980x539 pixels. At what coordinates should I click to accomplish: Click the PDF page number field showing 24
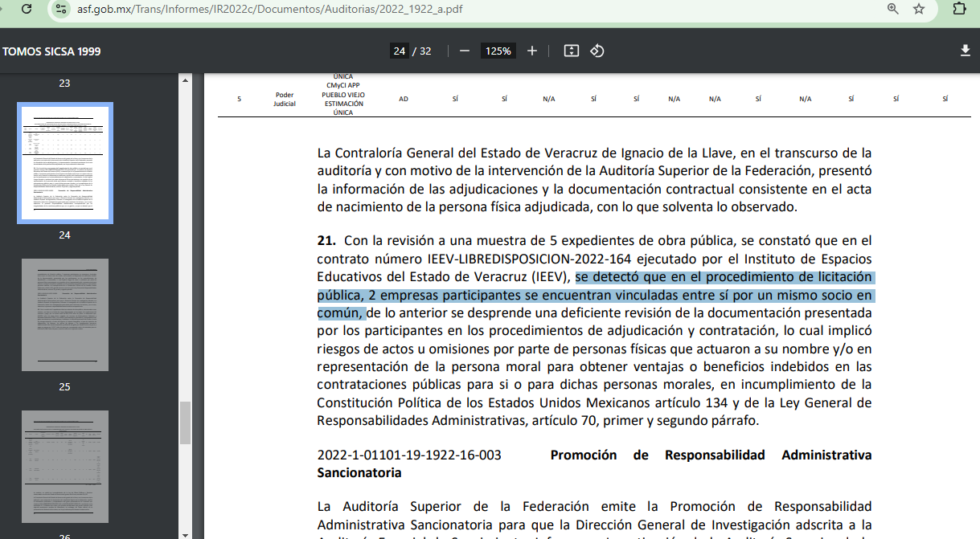399,51
